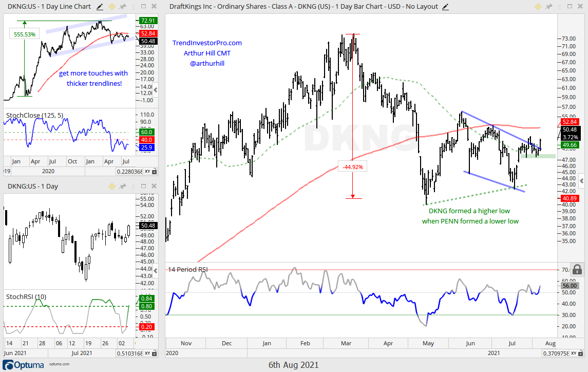Click the scale value field showing 0.5103168
Screen dimensions: 588x372
coord(129,353)
